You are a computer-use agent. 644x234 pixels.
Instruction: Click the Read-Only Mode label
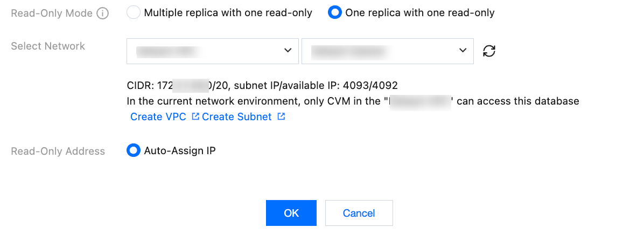(52, 13)
